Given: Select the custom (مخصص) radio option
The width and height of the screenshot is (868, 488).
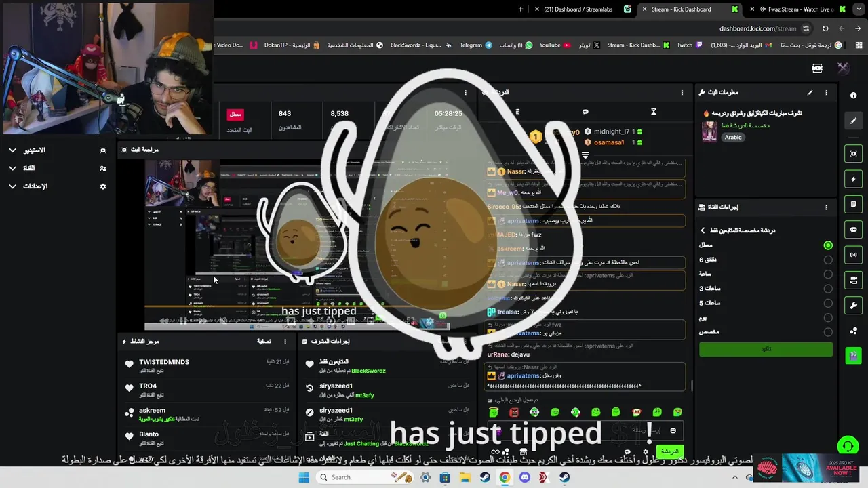Looking at the screenshot, I should click(828, 332).
